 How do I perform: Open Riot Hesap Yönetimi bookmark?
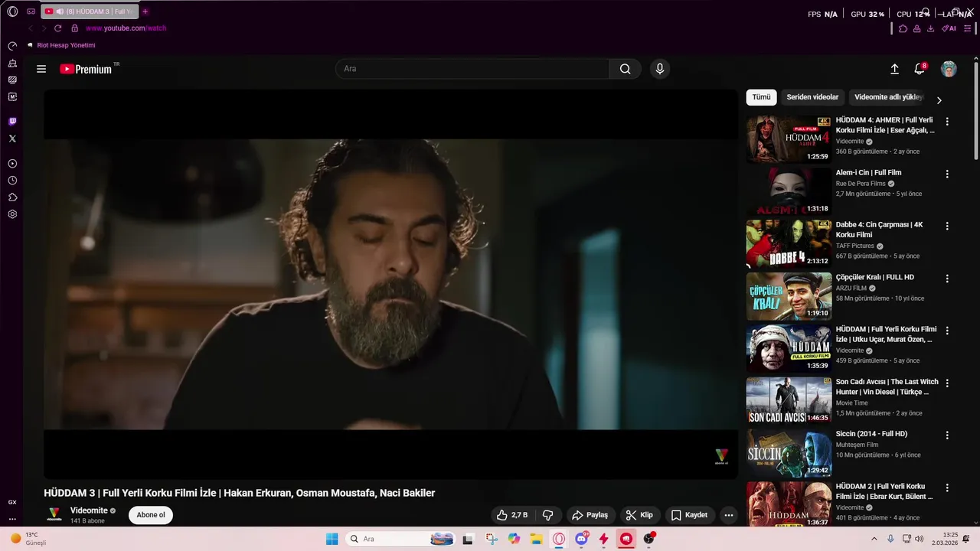(x=61, y=45)
